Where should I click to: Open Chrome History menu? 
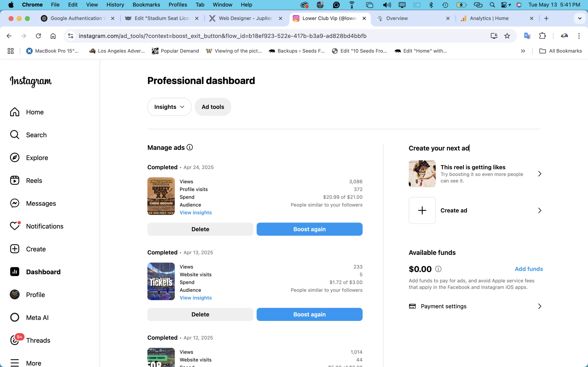115,5
